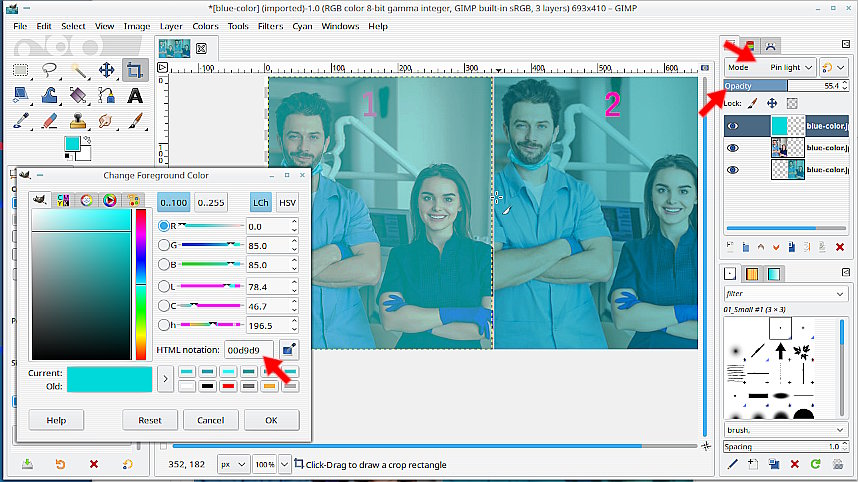Select the Clone stamp tool
The width and height of the screenshot is (858, 482).
coord(78,121)
